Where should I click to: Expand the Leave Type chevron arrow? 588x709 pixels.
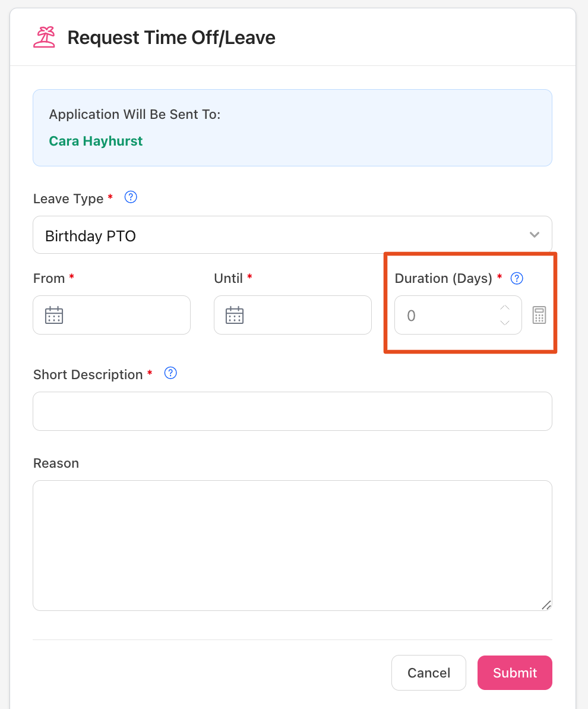[534, 235]
